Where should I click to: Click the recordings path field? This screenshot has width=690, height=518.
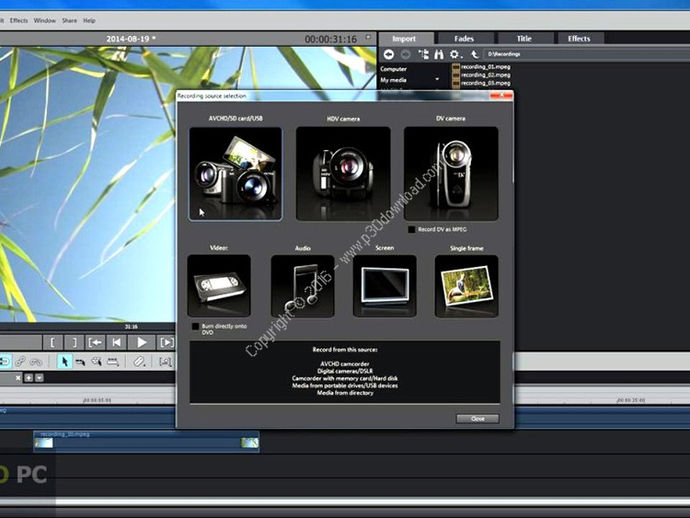[587, 54]
